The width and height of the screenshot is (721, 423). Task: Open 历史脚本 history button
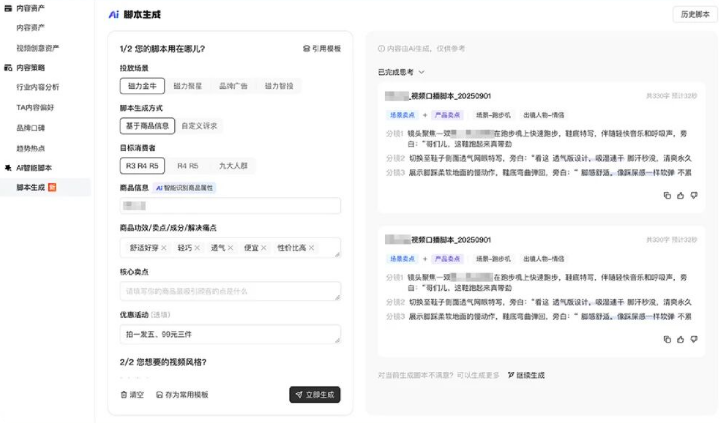(695, 14)
